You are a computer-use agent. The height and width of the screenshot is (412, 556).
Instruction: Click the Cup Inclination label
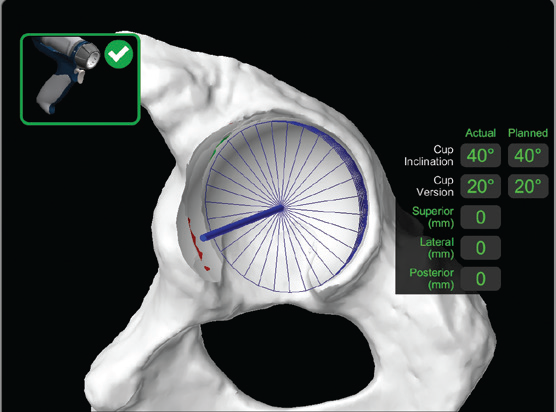(x=429, y=156)
